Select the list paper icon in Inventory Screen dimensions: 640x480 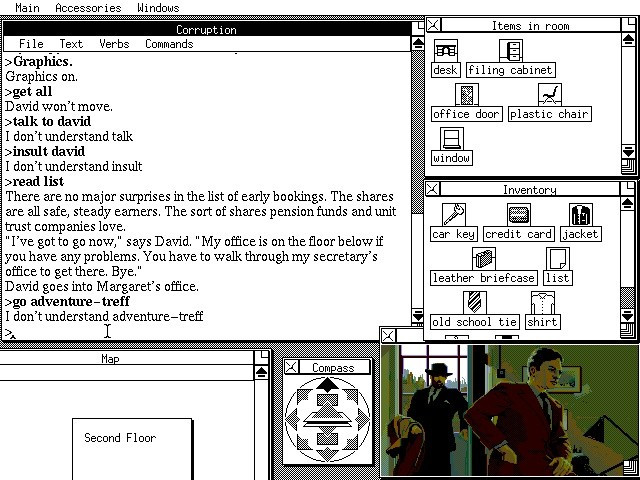(x=558, y=259)
